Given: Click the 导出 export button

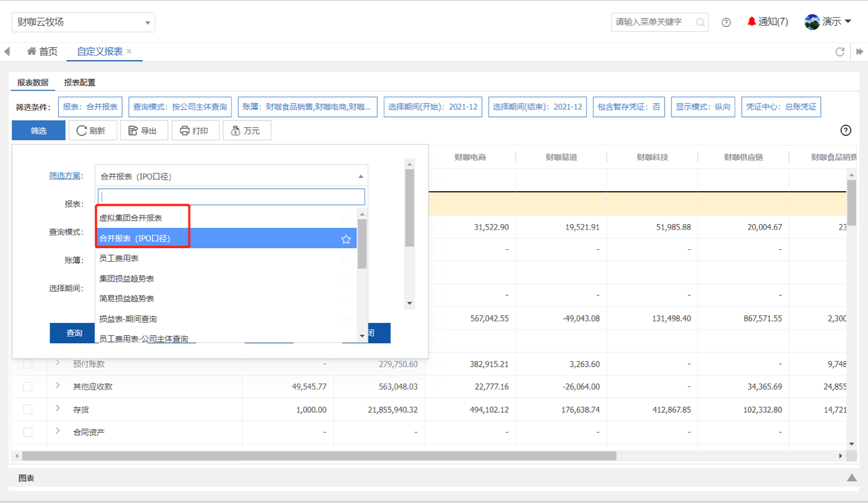Looking at the screenshot, I should (143, 131).
